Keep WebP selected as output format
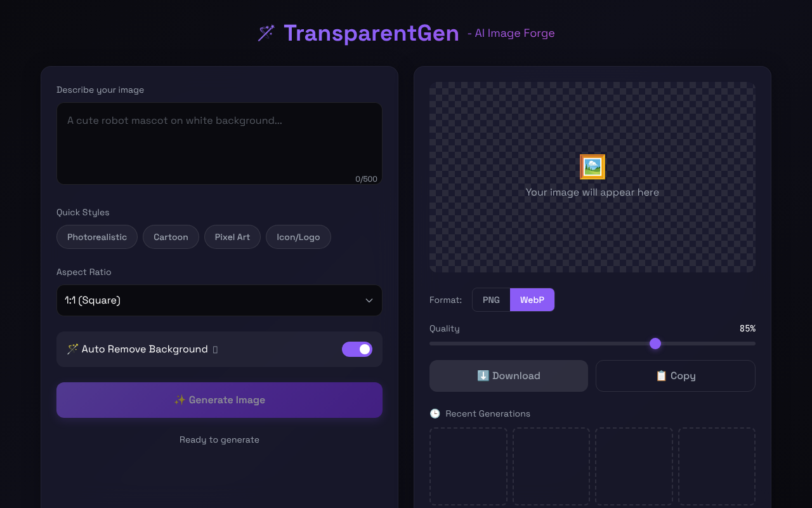 point(532,299)
